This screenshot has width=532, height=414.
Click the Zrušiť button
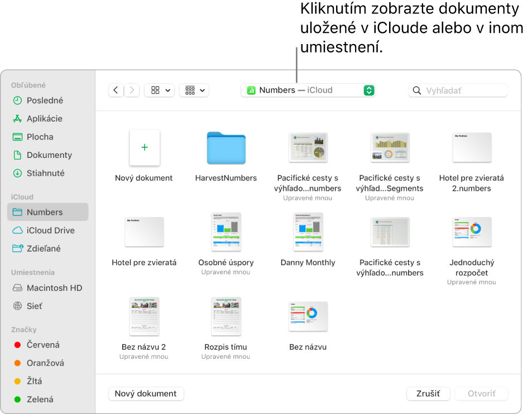[428, 394]
